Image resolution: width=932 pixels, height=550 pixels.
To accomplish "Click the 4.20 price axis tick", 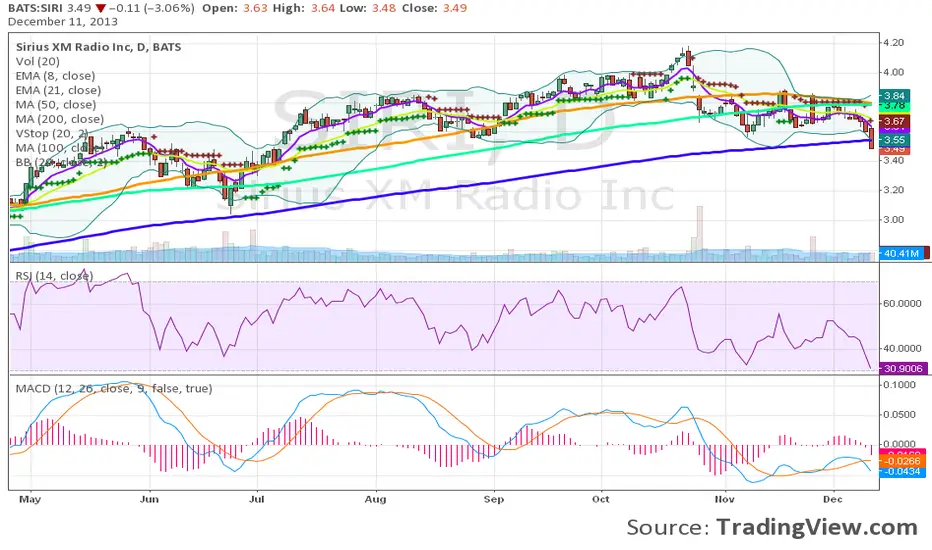I will (x=894, y=43).
